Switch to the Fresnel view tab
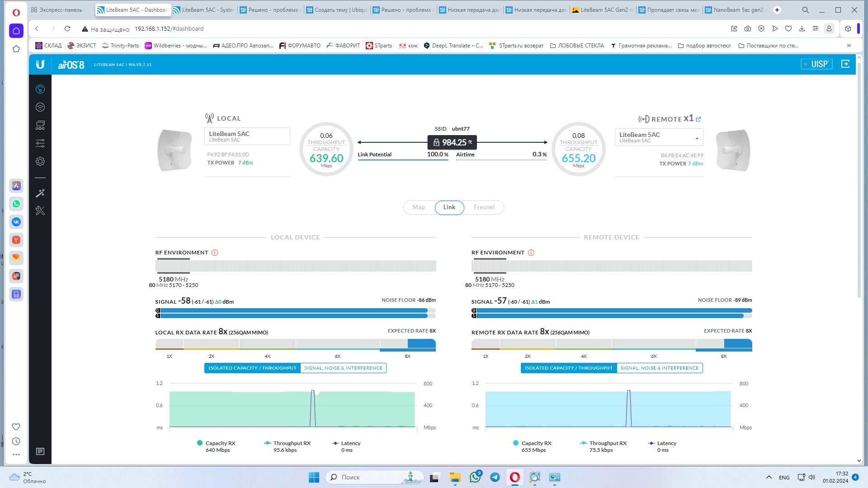Screen dimensions: 868x488 pyautogui.click(x=484, y=207)
